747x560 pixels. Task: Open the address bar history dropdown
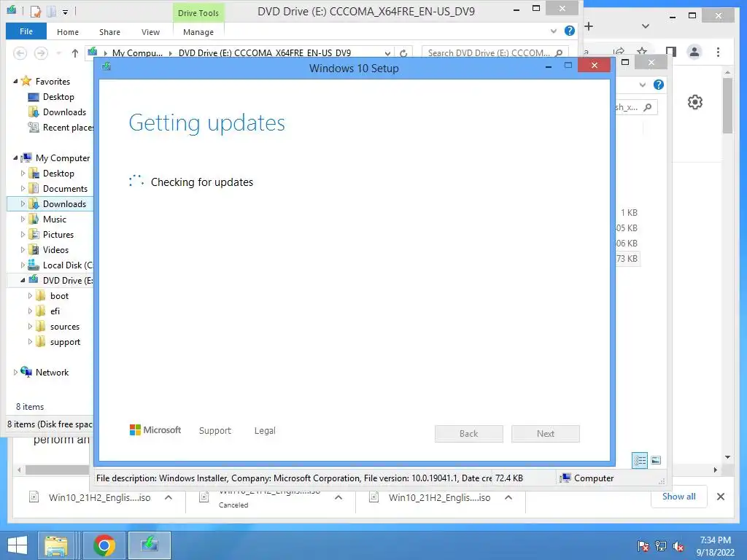coord(387,53)
